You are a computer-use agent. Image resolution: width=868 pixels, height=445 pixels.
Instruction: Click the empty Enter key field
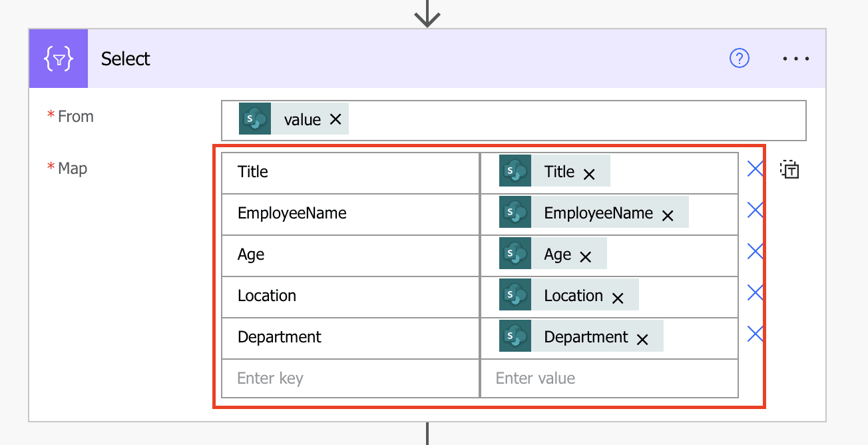pyautogui.click(x=351, y=378)
